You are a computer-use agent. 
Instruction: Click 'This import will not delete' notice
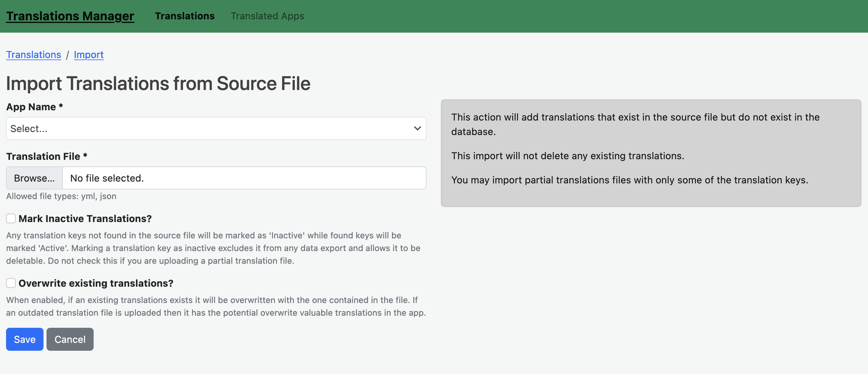tap(568, 156)
